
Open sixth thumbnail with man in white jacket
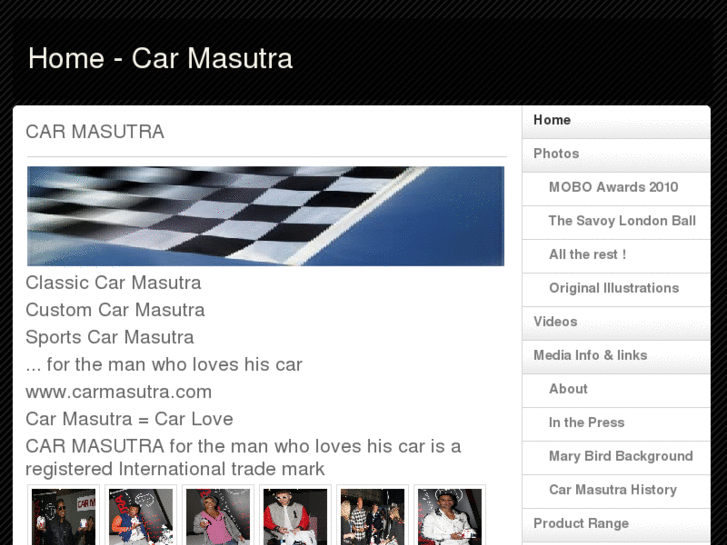pyautogui.click(x=450, y=516)
